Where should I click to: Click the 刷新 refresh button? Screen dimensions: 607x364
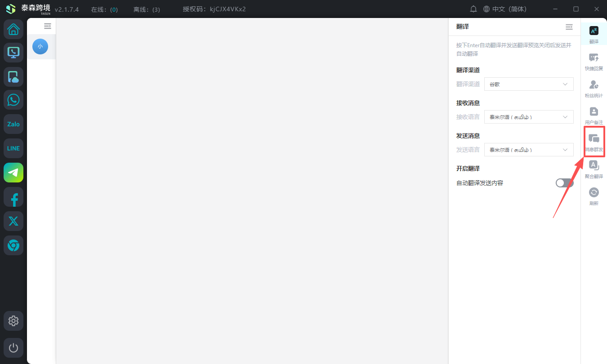point(594,196)
